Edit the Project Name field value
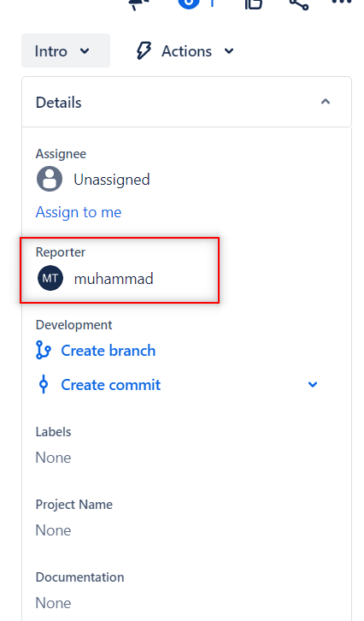This screenshot has width=364, height=621. coord(54,530)
